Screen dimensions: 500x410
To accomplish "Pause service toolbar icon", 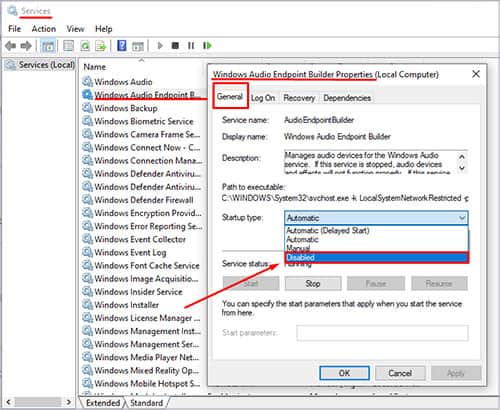I will [x=191, y=45].
